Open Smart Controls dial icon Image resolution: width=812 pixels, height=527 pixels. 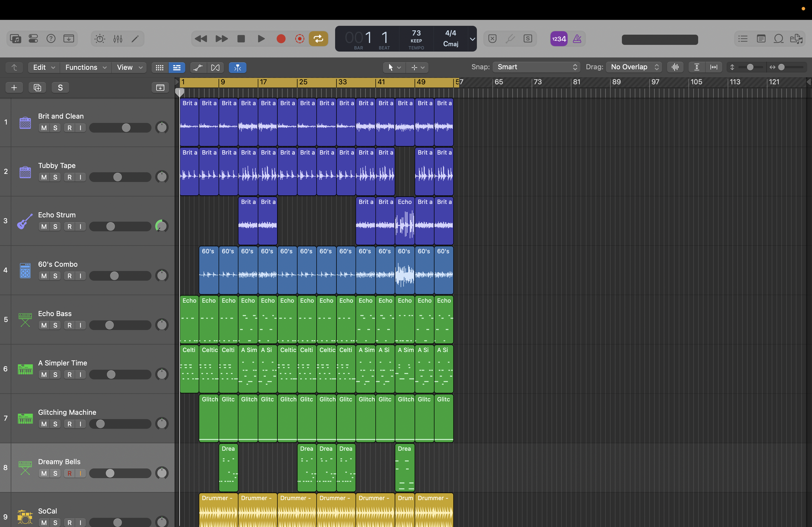coord(100,39)
